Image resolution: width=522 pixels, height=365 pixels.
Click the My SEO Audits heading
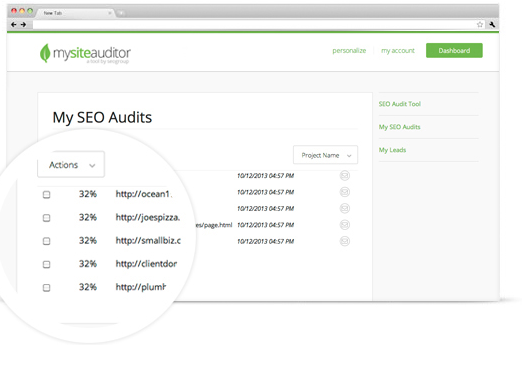click(102, 117)
